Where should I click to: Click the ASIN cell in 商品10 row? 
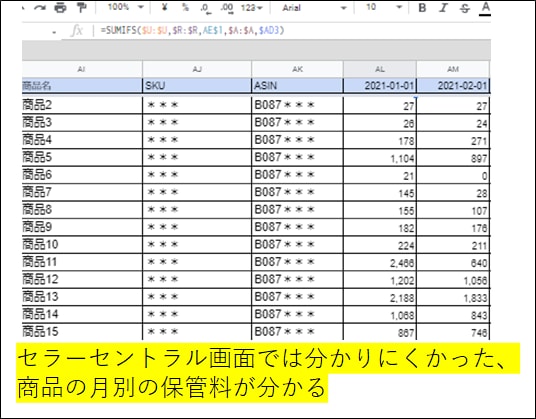coord(297,244)
